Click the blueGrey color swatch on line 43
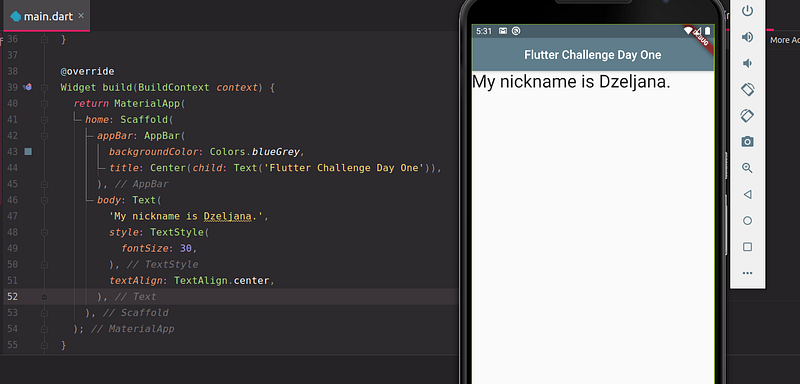 tap(28, 151)
